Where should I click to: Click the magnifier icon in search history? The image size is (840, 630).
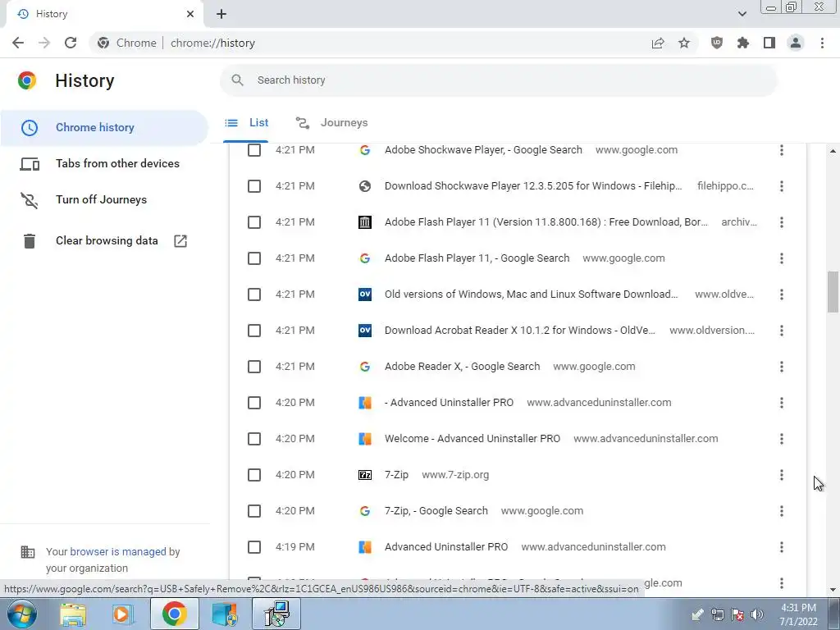click(x=237, y=80)
